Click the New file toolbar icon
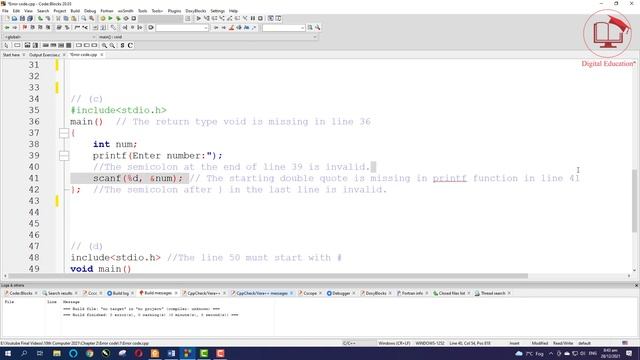Screen dimensions: 640x360 click(7, 18)
